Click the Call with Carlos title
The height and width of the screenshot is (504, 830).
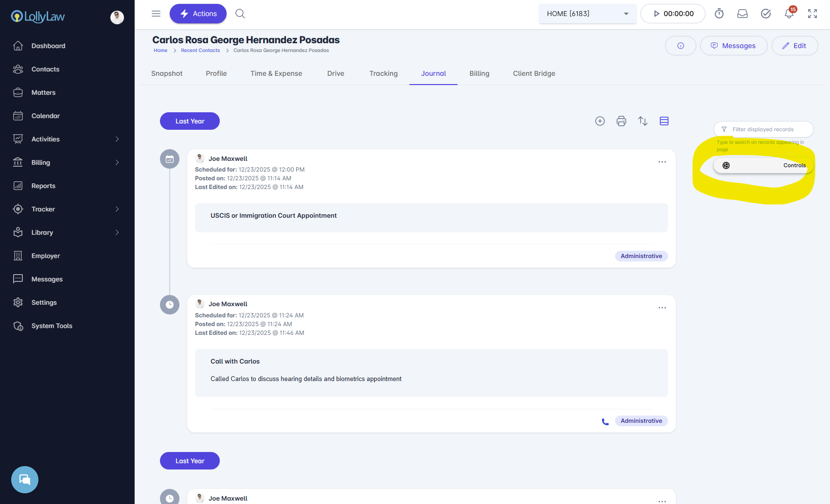point(235,362)
